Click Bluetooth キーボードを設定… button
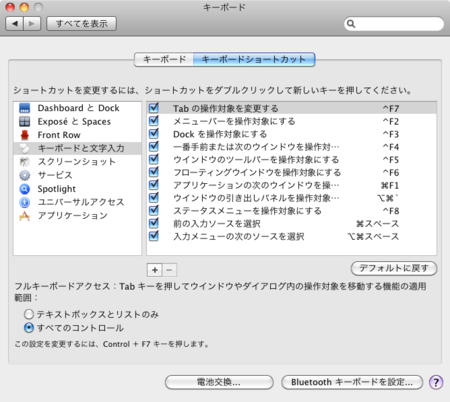 (x=352, y=382)
